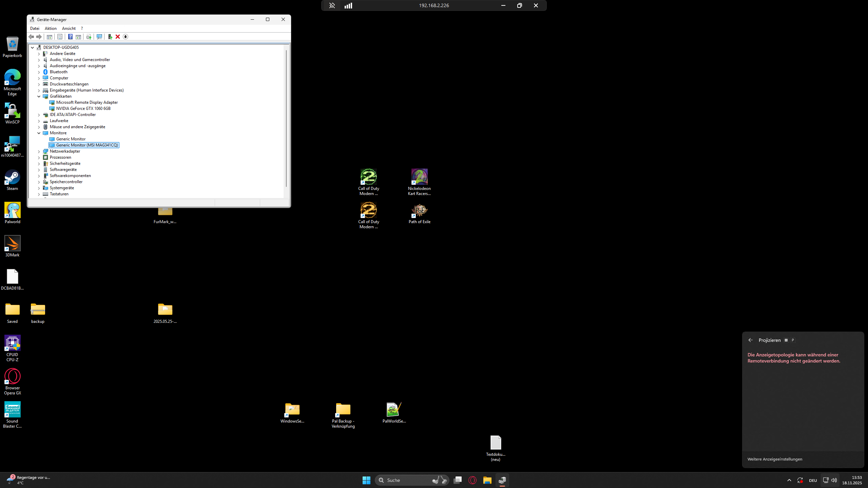Image resolution: width=868 pixels, height=488 pixels.
Task: Click the update driver toolbar icon
Action: pos(110,37)
